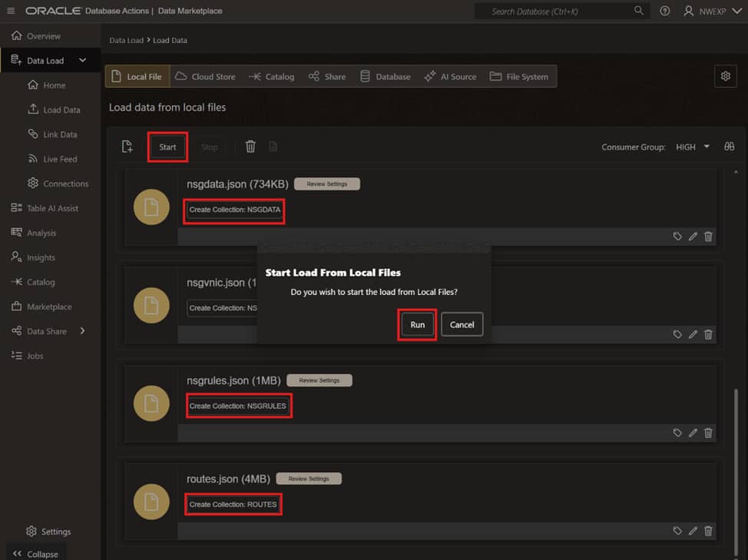748x560 pixels.
Task: Delete nsgdata.json with trash icon
Action: coord(708,236)
